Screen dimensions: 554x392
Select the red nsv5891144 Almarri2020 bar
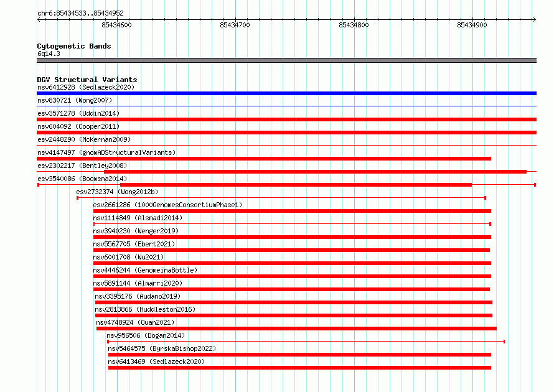pos(291,289)
